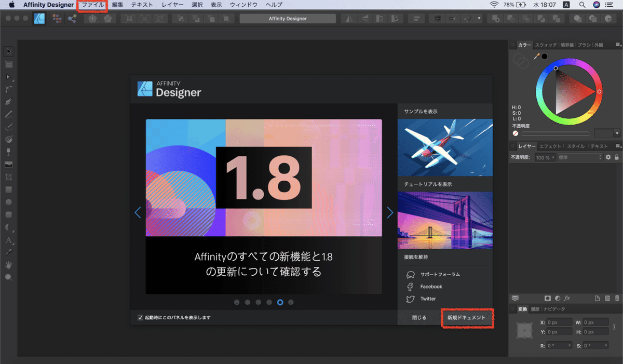The width and height of the screenshot is (623, 364).
Task: Open layer effects with the fx icon
Action: [566, 297]
